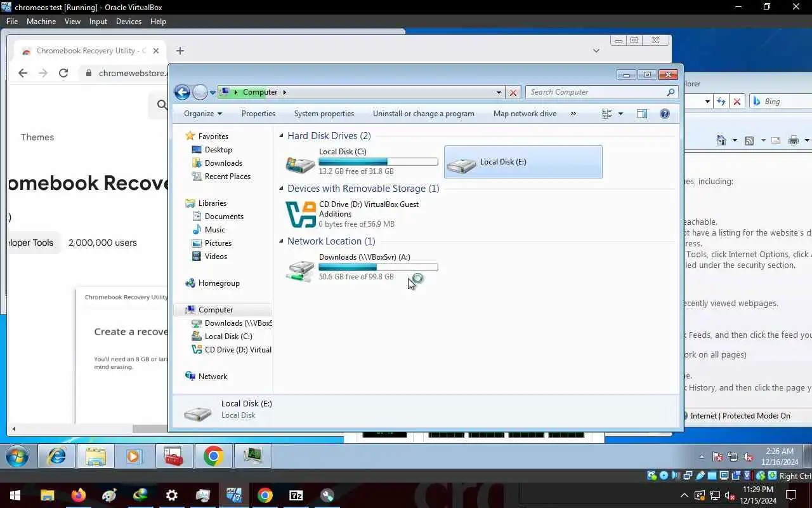Select Network in navigation pane
Viewport: 812px width, 508px height.
pos(213,377)
